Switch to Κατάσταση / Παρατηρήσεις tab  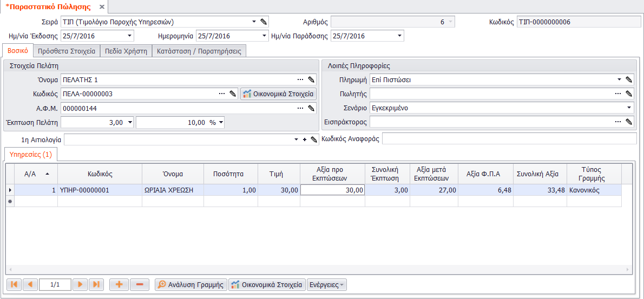click(199, 51)
